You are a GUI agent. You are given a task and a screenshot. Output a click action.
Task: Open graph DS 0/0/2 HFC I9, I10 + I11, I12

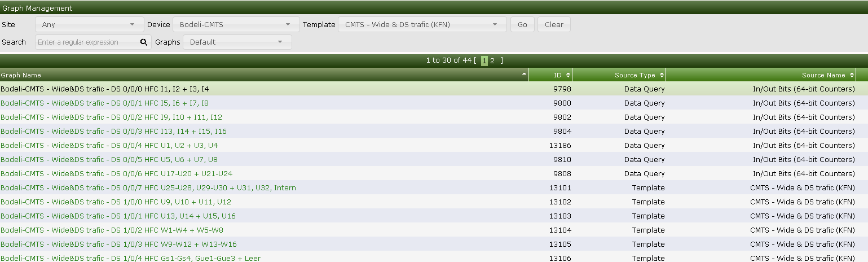click(x=111, y=117)
